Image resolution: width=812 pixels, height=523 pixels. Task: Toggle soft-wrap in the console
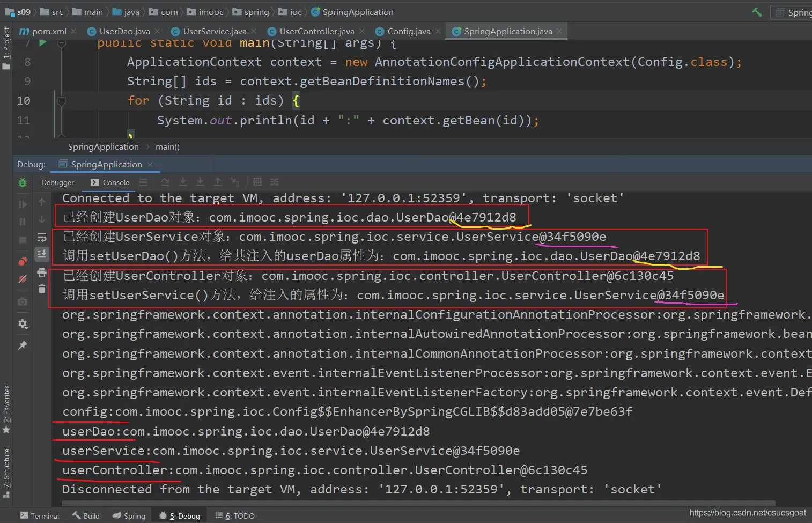pos(42,237)
